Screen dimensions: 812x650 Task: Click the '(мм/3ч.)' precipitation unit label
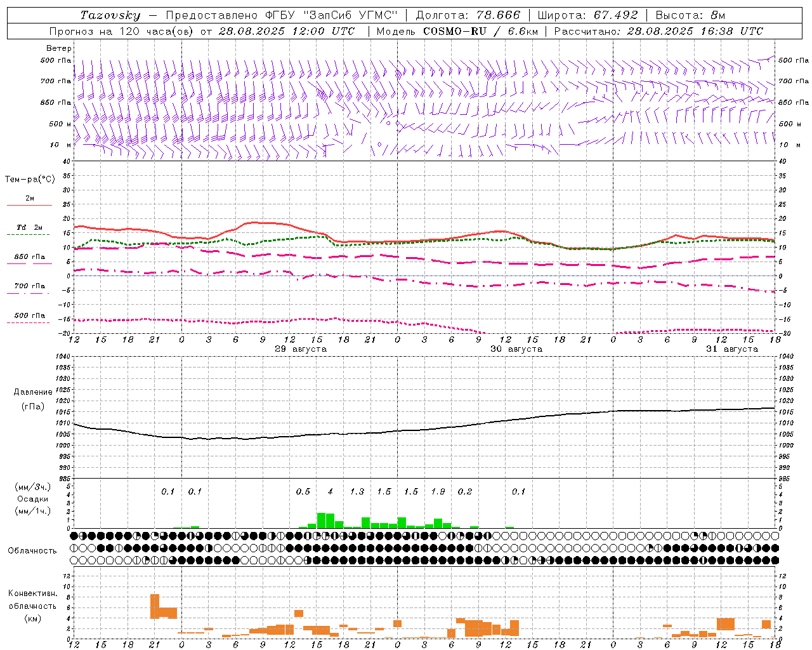point(33,487)
